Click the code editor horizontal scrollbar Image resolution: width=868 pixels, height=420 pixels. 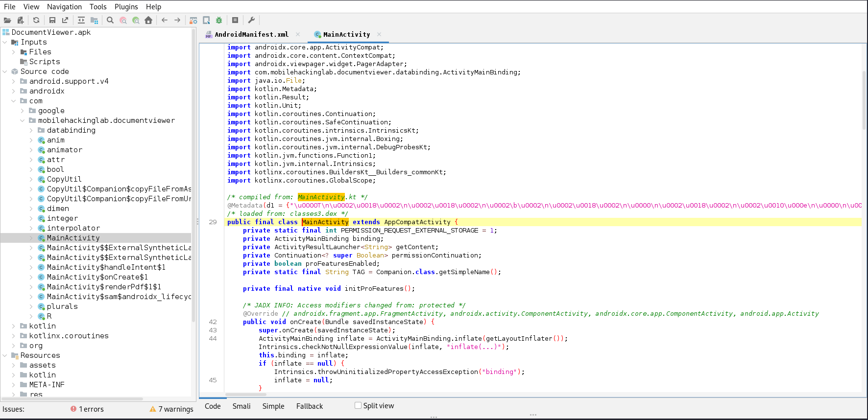246,394
